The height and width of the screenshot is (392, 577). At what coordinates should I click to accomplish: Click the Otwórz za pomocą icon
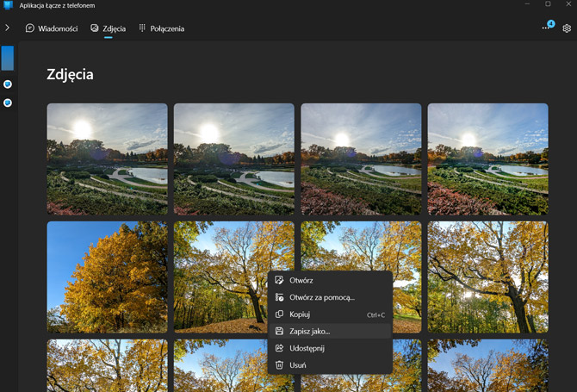(x=279, y=297)
